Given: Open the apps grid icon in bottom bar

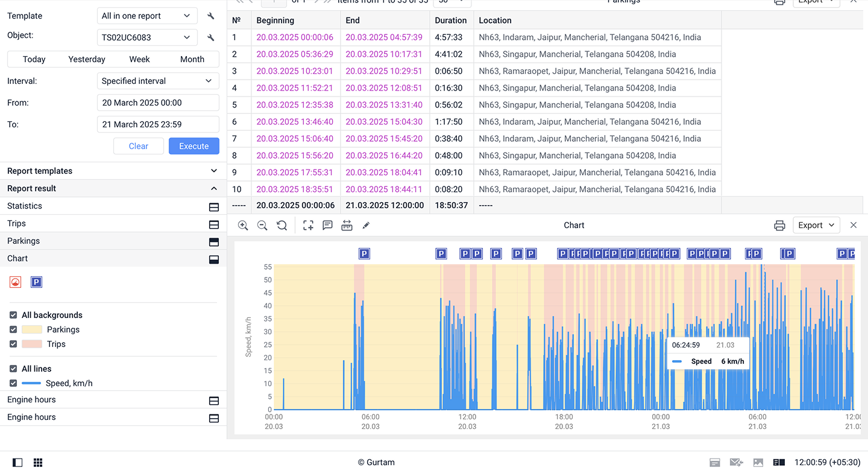Looking at the screenshot, I should click(x=38, y=463).
